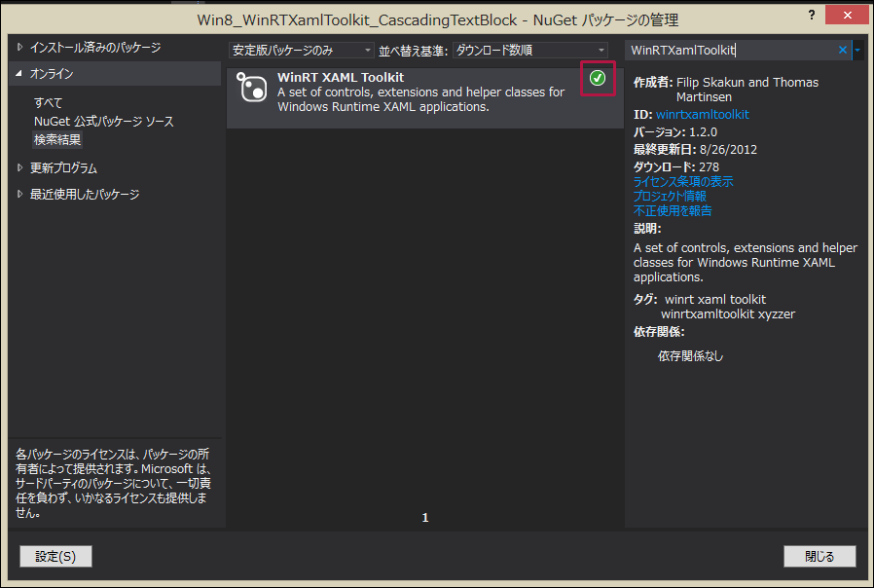Click the green installed checkmark icon
874x588 pixels.
598,78
